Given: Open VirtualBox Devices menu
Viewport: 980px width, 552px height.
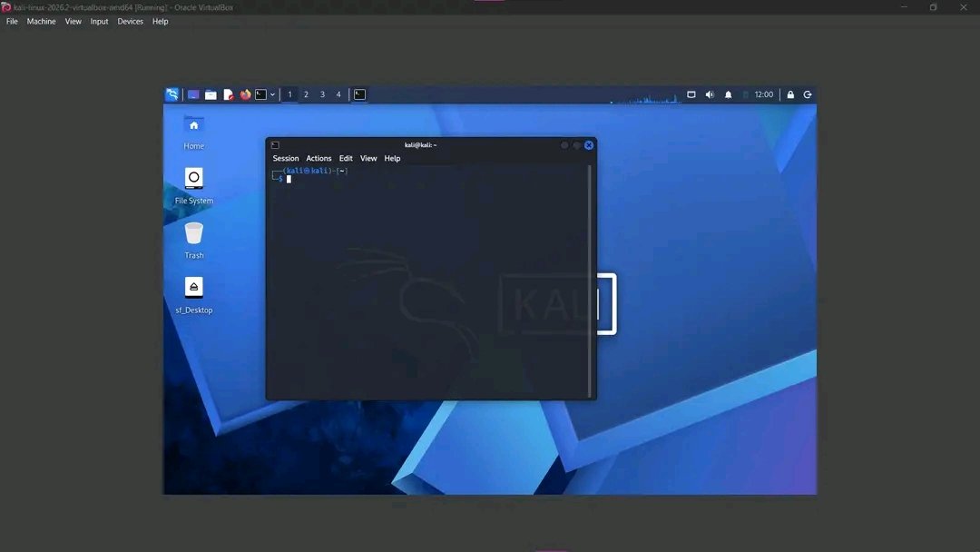Looking at the screenshot, I should [x=130, y=21].
